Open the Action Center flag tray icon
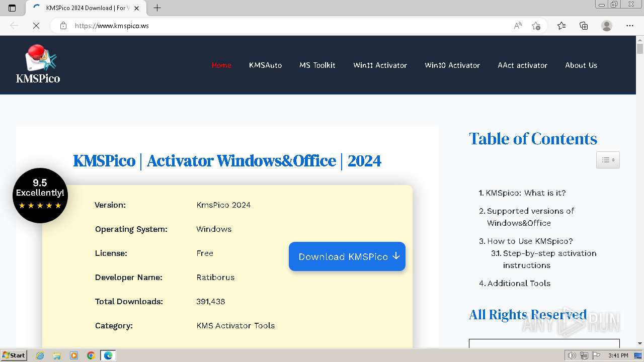644x362 pixels. [596, 355]
